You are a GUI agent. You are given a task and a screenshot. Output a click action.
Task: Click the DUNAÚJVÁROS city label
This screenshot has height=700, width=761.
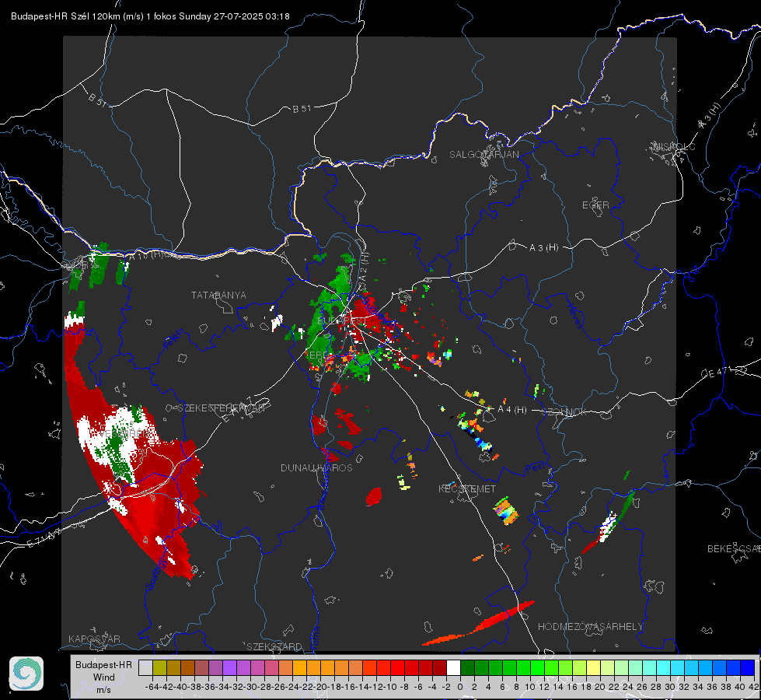(x=316, y=467)
